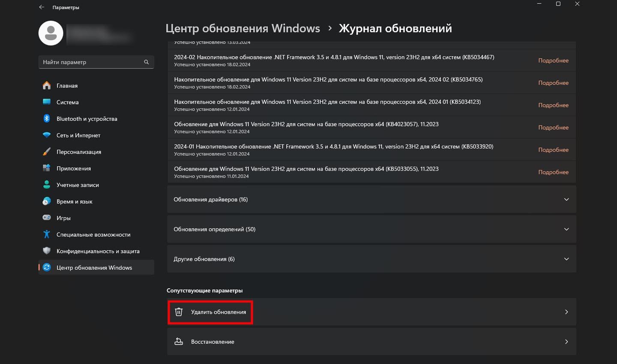Click the KB5034467 .NET Framework update title
Viewport: 617px width, 364px height.
pos(334,57)
